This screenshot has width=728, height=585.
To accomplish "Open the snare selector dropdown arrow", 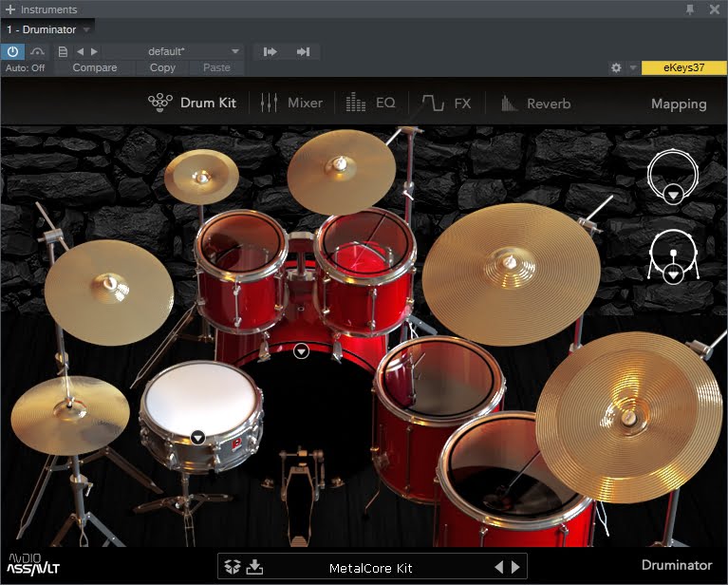I will (x=197, y=437).
